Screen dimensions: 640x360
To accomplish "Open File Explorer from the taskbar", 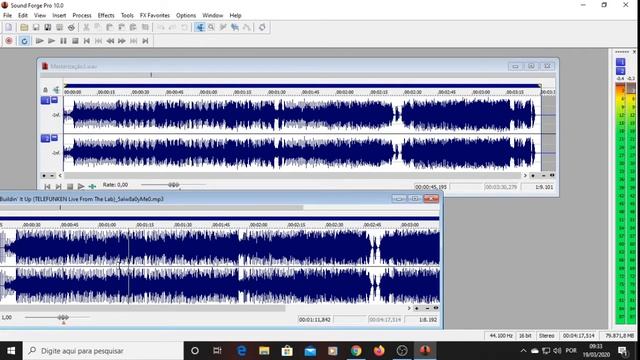I will click(264, 351).
